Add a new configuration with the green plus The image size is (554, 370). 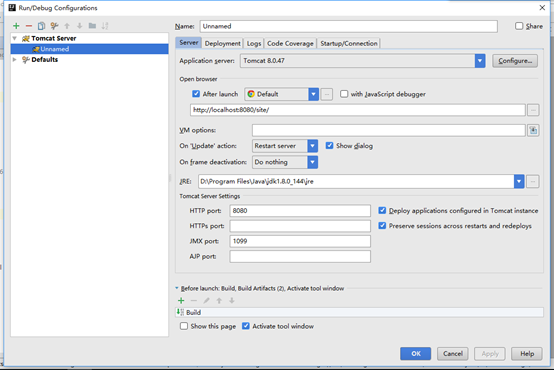click(x=16, y=26)
